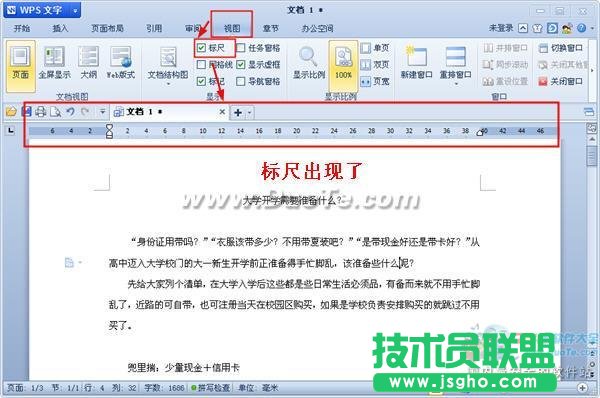The image size is (600, 398).
Task: Switch to 全屏显示 full screen view
Action: (x=54, y=63)
